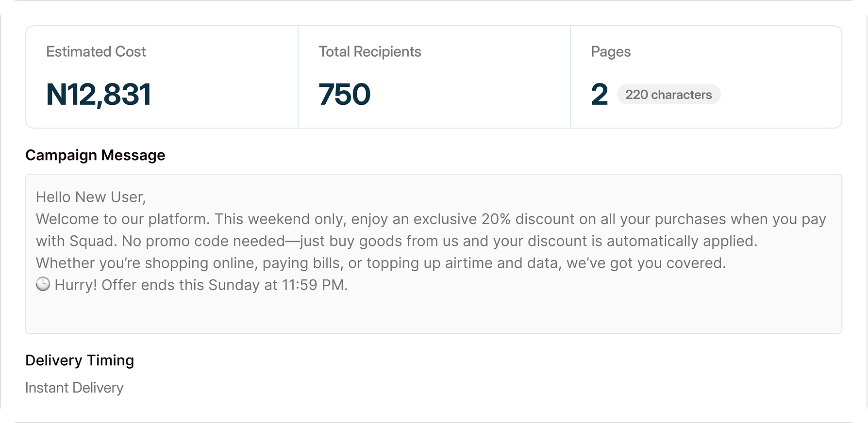Click the Instant Delivery text

(x=74, y=388)
